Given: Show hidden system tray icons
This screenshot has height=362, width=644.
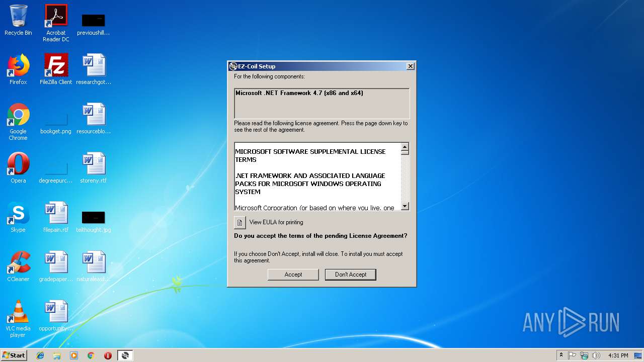Looking at the screenshot, I should click(561, 355).
